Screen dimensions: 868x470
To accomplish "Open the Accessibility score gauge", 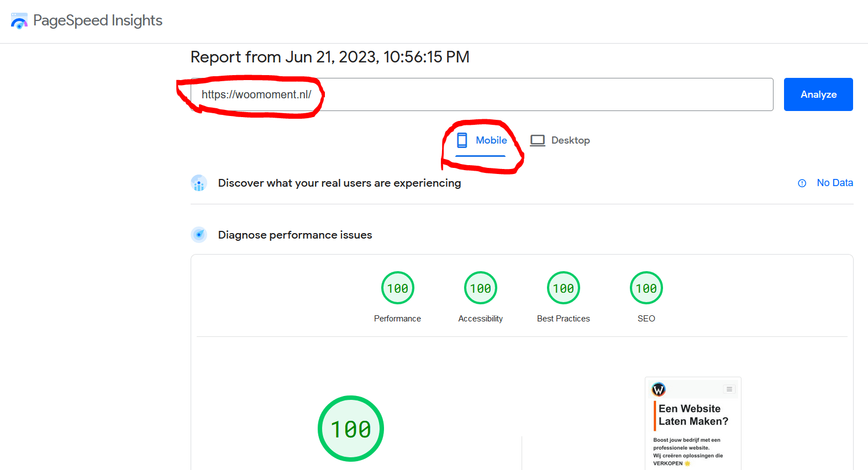I will coord(481,288).
